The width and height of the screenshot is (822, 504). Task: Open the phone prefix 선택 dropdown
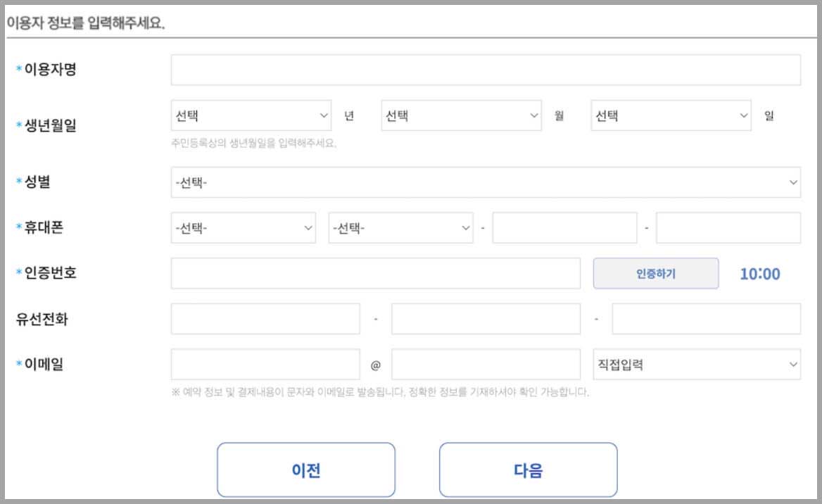point(400,227)
